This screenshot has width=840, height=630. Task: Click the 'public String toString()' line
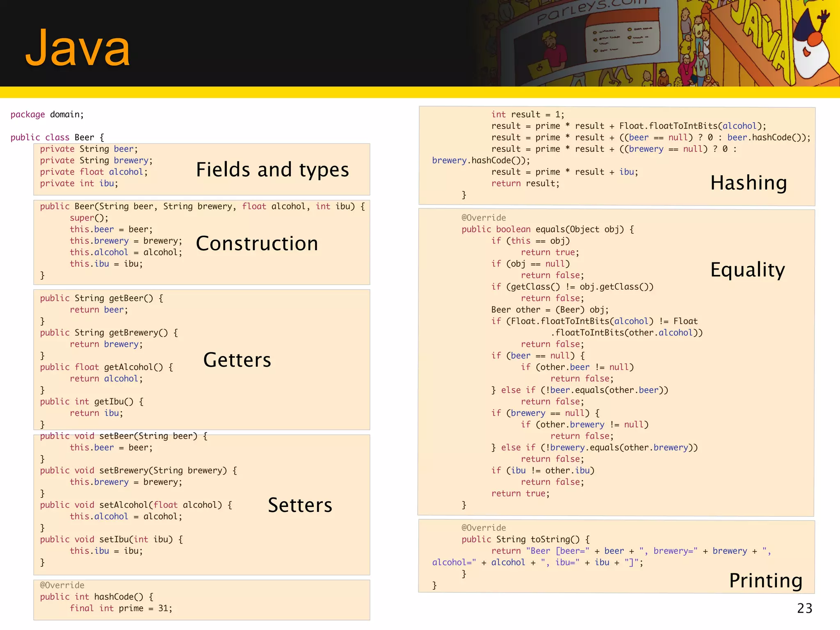[x=525, y=539]
